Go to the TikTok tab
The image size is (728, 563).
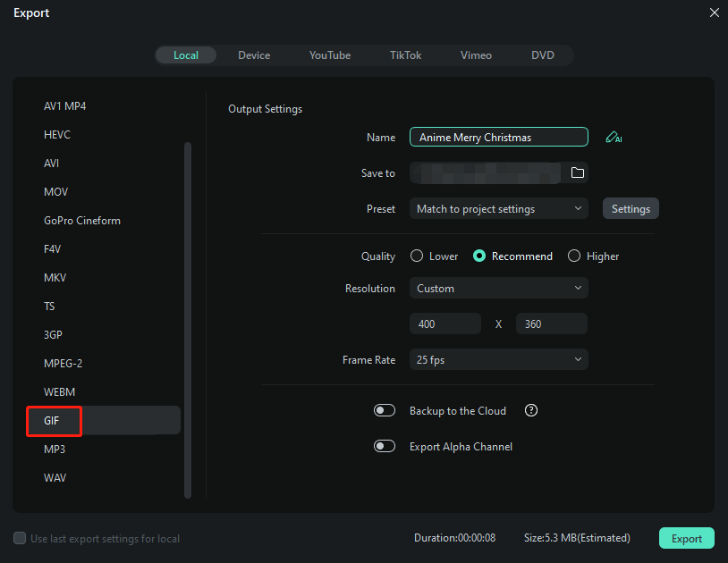(x=405, y=55)
